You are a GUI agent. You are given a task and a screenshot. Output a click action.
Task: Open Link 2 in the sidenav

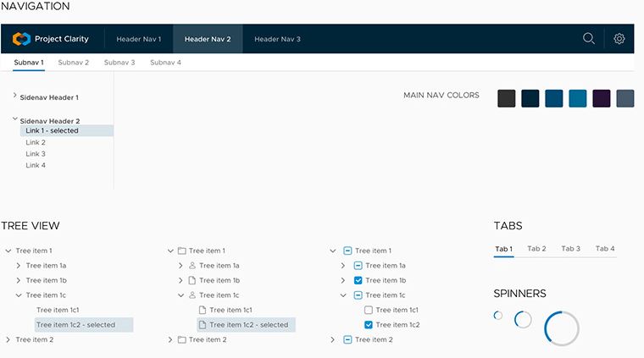(x=36, y=142)
